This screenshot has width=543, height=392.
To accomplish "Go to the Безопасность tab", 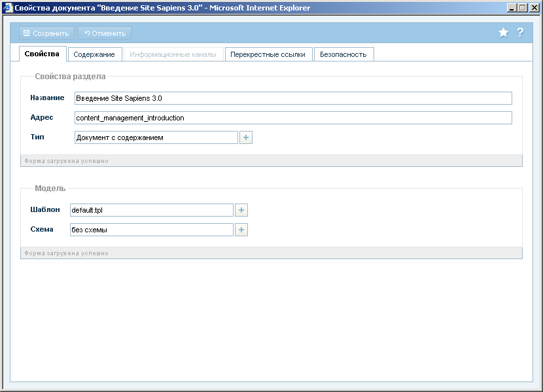I will 343,54.
